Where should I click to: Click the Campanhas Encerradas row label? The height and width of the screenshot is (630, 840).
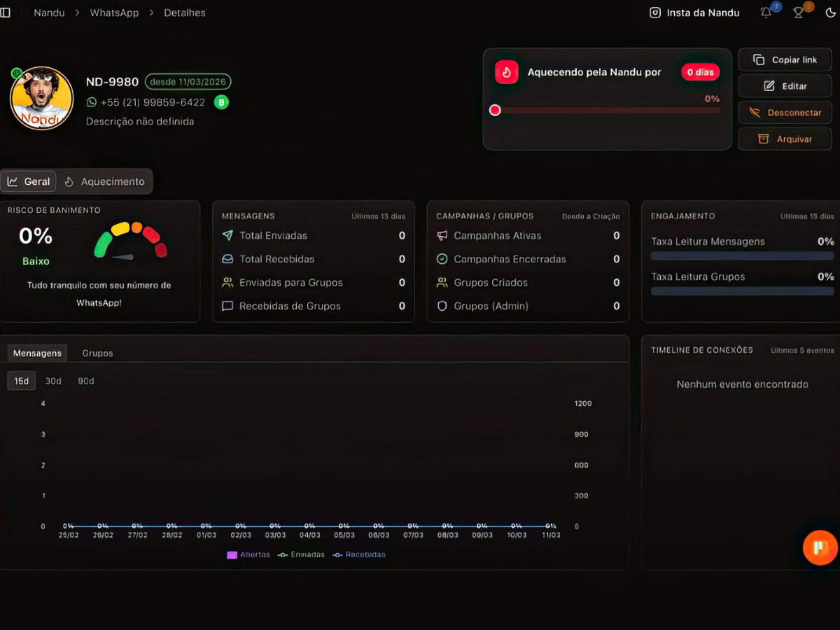click(x=510, y=259)
